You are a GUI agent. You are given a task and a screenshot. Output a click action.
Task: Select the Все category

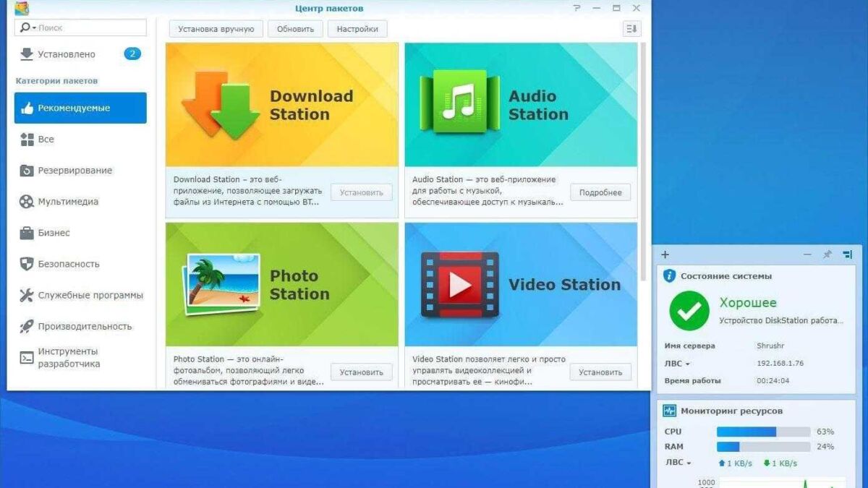(x=80, y=139)
